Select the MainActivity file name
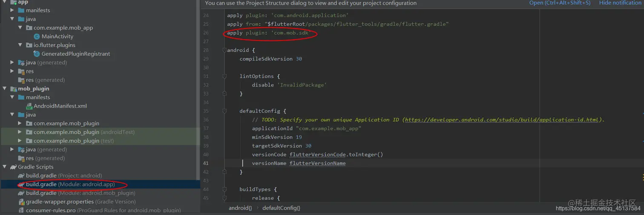This screenshot has height=215, width=644. coord(57,37)
